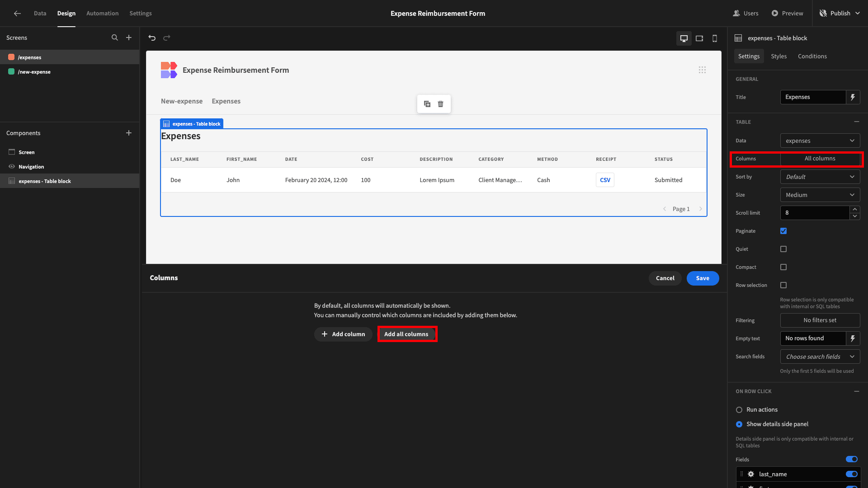Enable the Quiet checkbox
This screenshot has width=868, height=488.
(783, 249)
